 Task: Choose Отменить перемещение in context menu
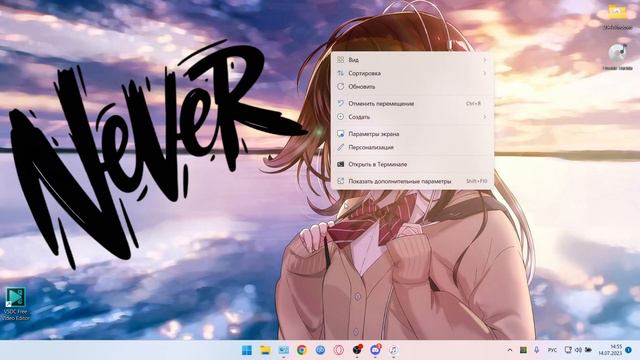point(412,103)
